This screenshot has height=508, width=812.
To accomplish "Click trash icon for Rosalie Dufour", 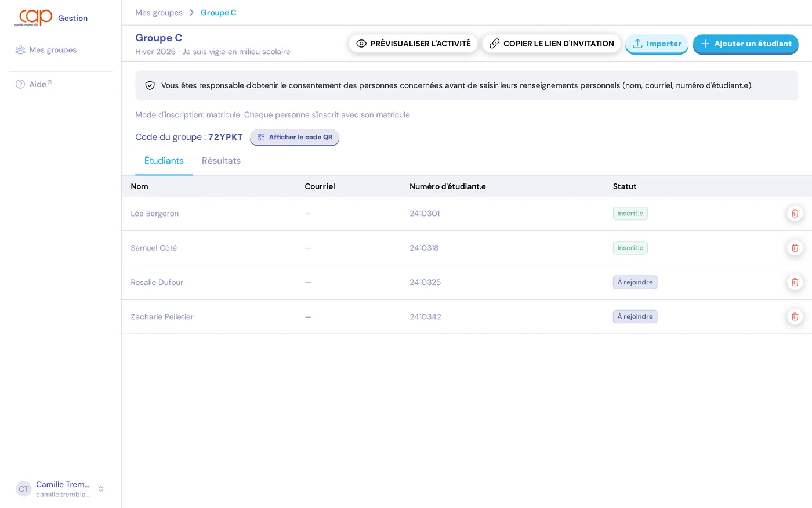I will (795, 282).
